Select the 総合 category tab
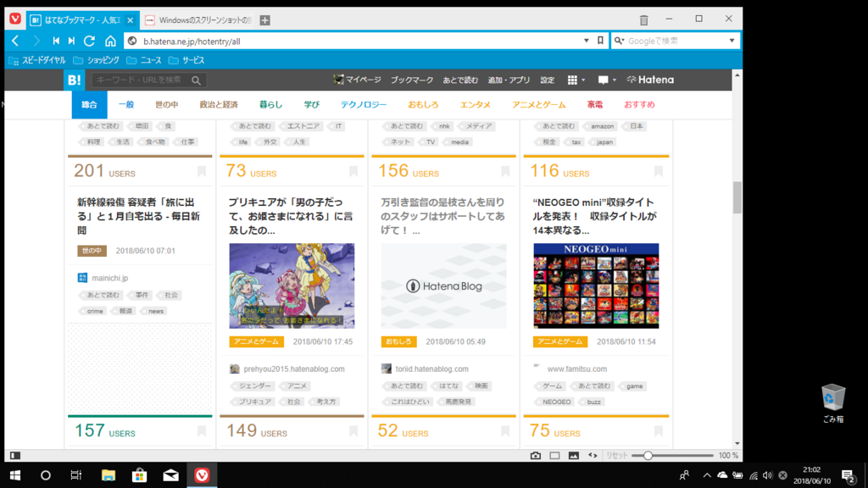This screenshot has width=868, height=488. [x=89, y=104]
